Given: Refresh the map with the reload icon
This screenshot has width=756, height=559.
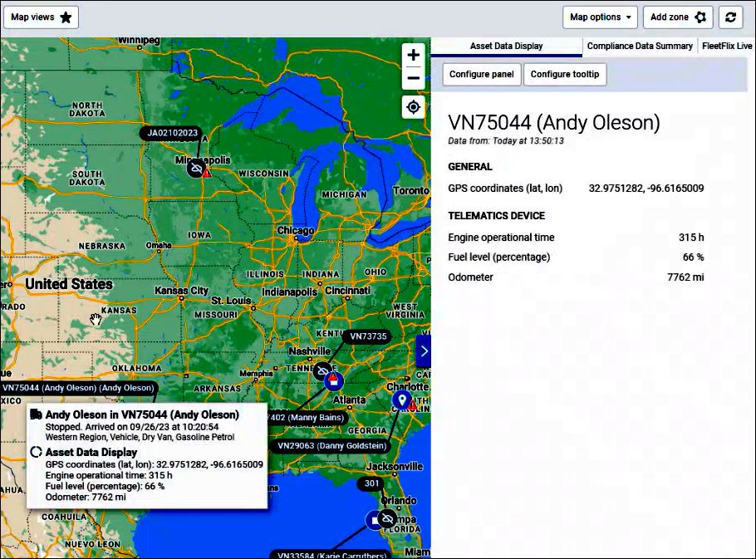Looking at the screenshot, I should pos(730,17).
